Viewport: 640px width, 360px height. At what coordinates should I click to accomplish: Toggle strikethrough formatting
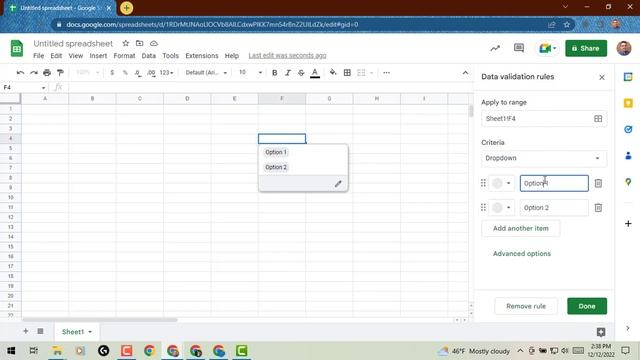click(x=301, y=73)
